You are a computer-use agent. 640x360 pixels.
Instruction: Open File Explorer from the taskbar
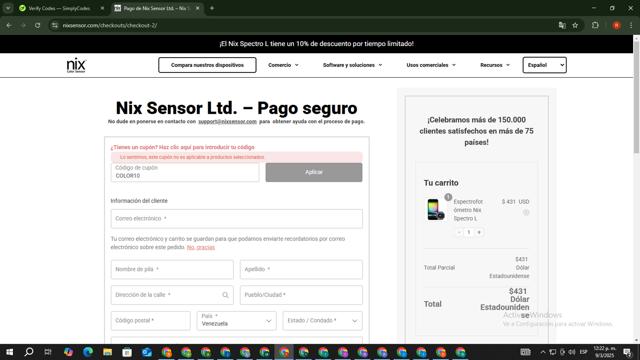tap(107, 352)
